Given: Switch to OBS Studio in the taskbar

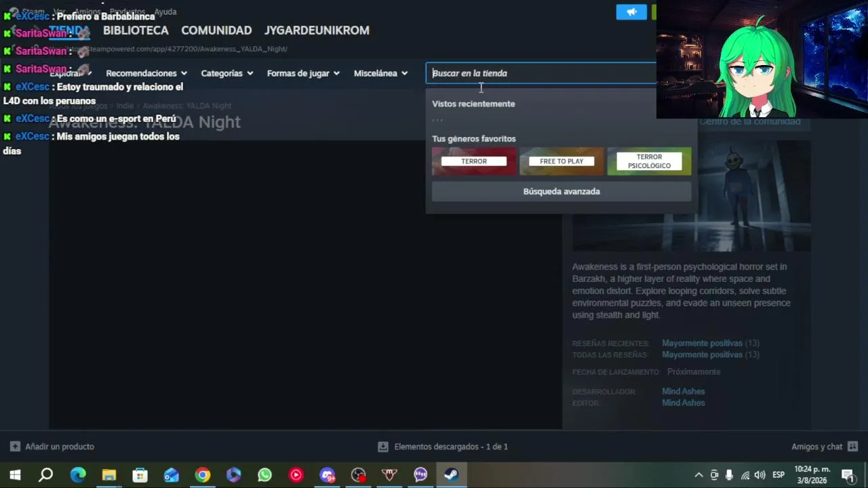Looking at the screenshot, I should (x=359, y=474).
